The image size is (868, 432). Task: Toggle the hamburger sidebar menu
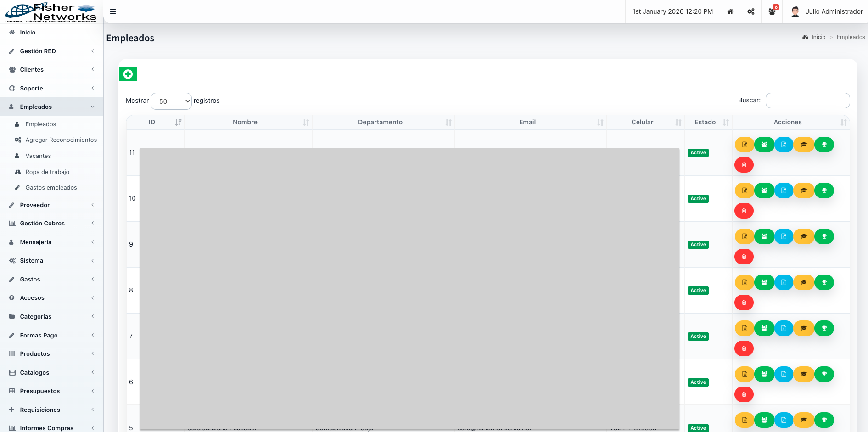tap(113, 11)
